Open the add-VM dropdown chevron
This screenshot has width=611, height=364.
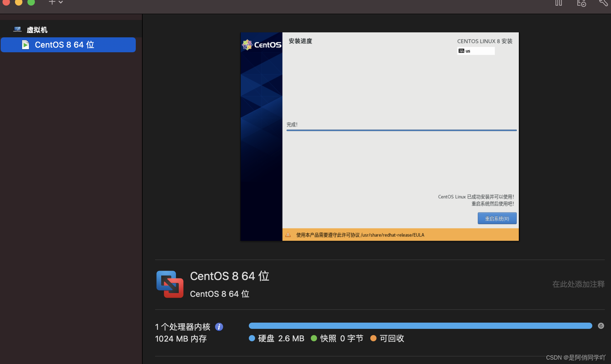click(x=61, y=2)
